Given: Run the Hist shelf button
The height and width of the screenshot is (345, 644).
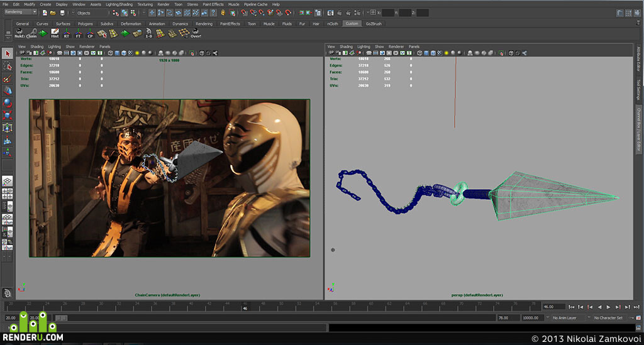Looking at the screenshot, I should [55, 33].
